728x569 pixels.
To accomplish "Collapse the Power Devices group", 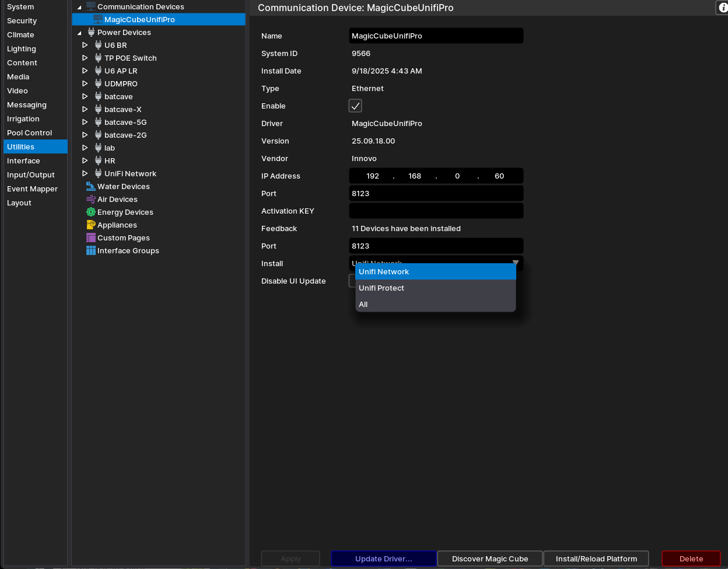I will point(79,33).
